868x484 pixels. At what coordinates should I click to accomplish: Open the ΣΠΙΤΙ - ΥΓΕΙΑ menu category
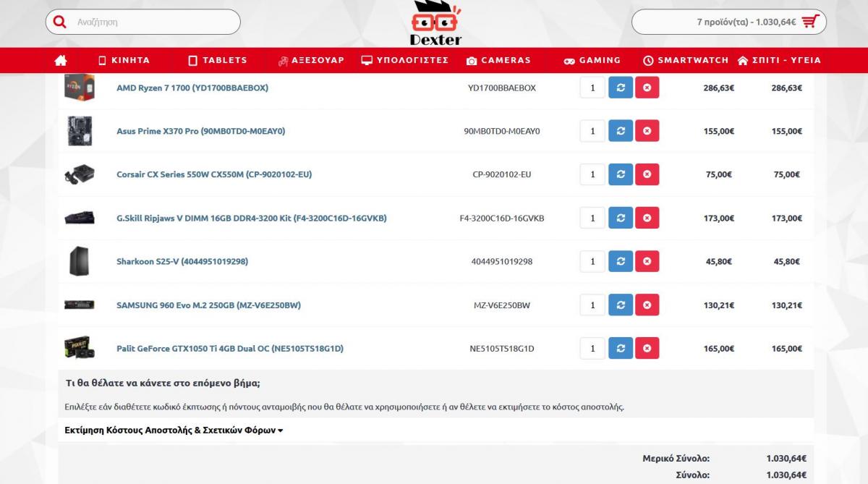click(x=779, y=60)
